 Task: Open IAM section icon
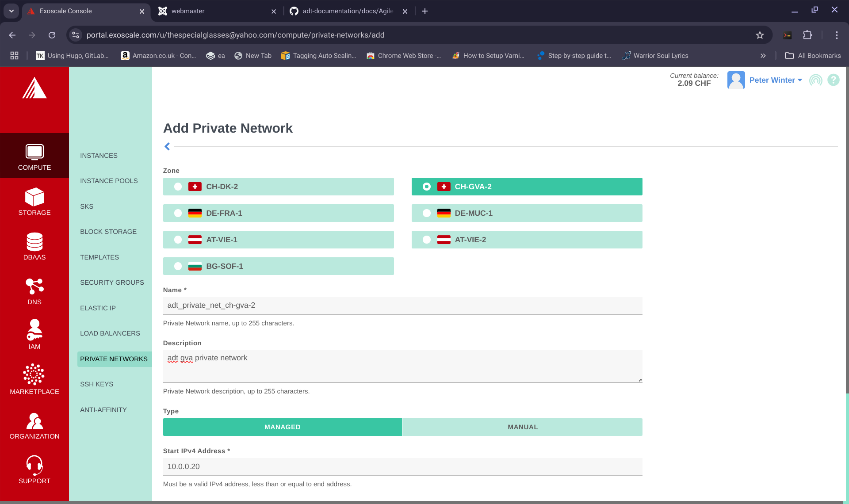click(x=34, y=330)
